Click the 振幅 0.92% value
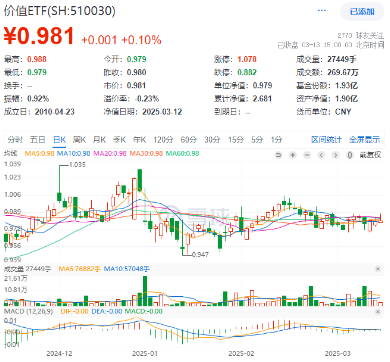Image resolution: width=390 pixels, height=362 pixels. [x=38, y=99]
